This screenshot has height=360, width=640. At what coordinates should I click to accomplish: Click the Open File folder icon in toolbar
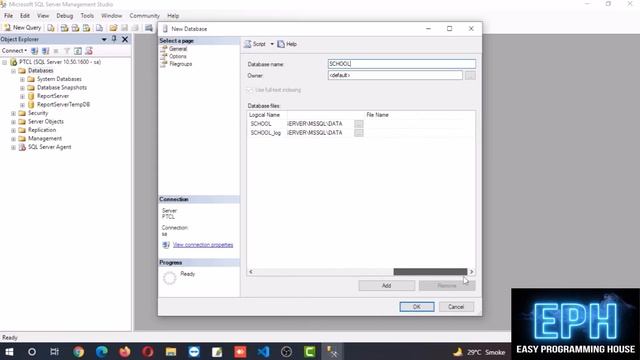point(113,28)
